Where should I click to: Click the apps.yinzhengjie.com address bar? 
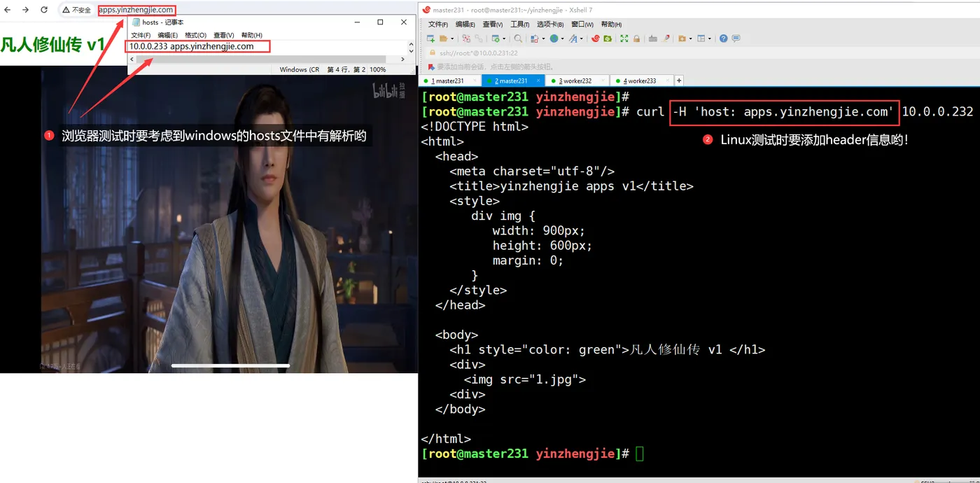(x=136, y=10)
